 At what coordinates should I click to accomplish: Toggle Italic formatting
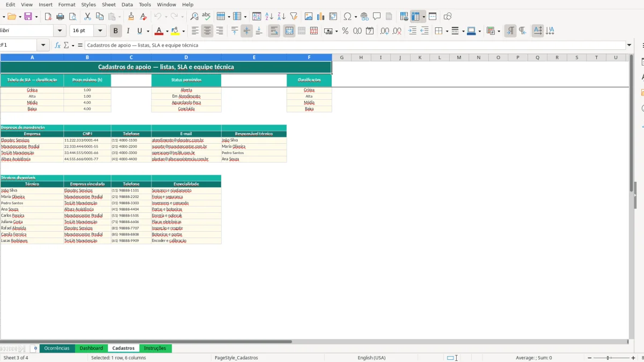tap(128, 31)
